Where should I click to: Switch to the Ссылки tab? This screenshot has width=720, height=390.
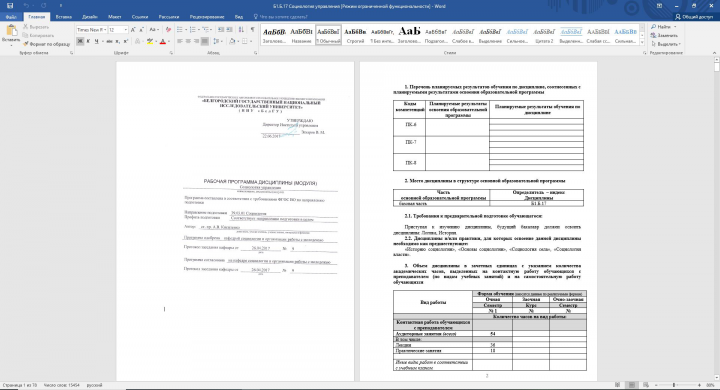click(x=140, y=17)
